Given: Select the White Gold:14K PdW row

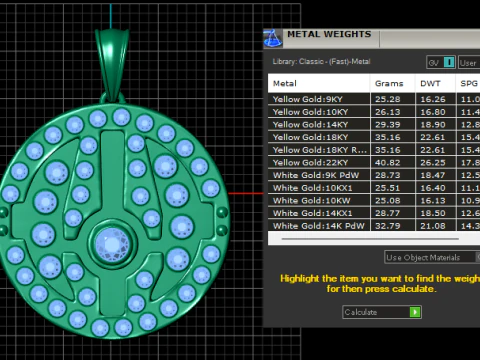Looking at the screenshot, I should [x=374, y=225].
